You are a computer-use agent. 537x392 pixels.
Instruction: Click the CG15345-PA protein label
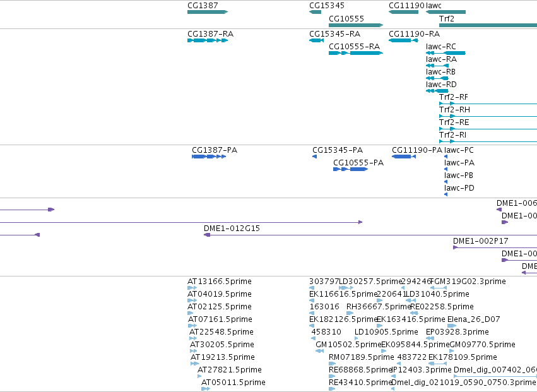click(x=338, y=150)
